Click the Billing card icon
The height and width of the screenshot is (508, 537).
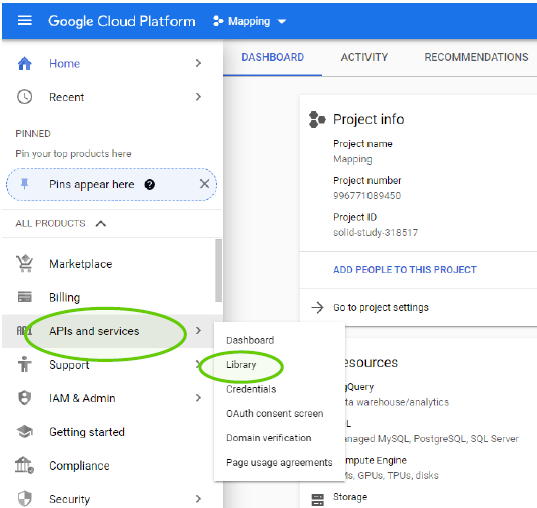coord(25,297)
